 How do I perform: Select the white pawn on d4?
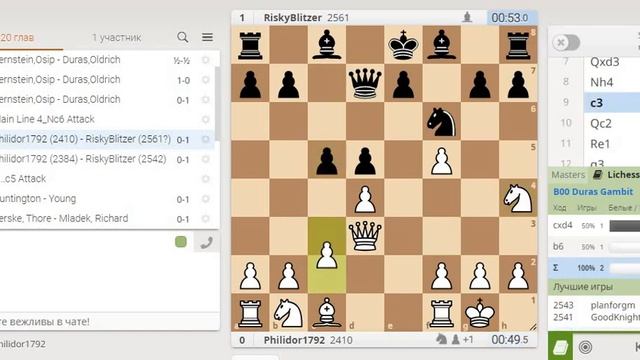click(365, 198)
